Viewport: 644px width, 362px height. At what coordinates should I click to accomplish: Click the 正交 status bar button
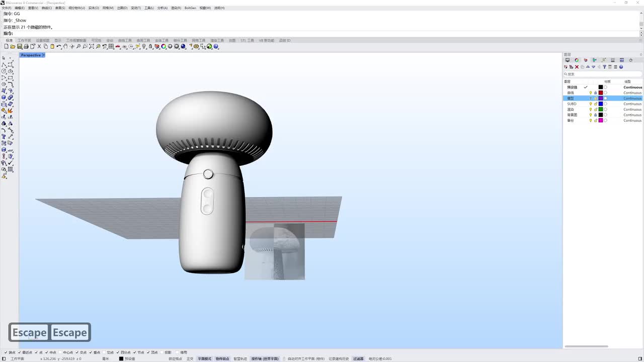click(x=190, y=358)
